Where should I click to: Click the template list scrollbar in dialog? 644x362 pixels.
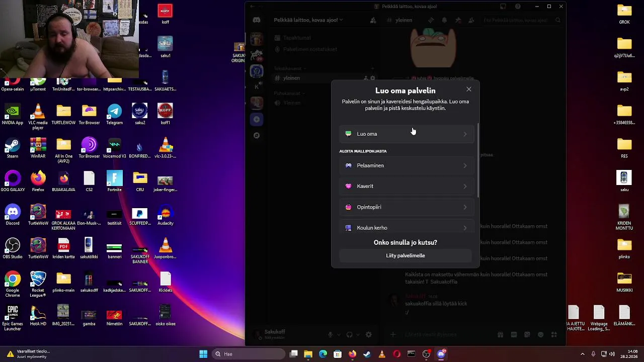click(477, 161)
